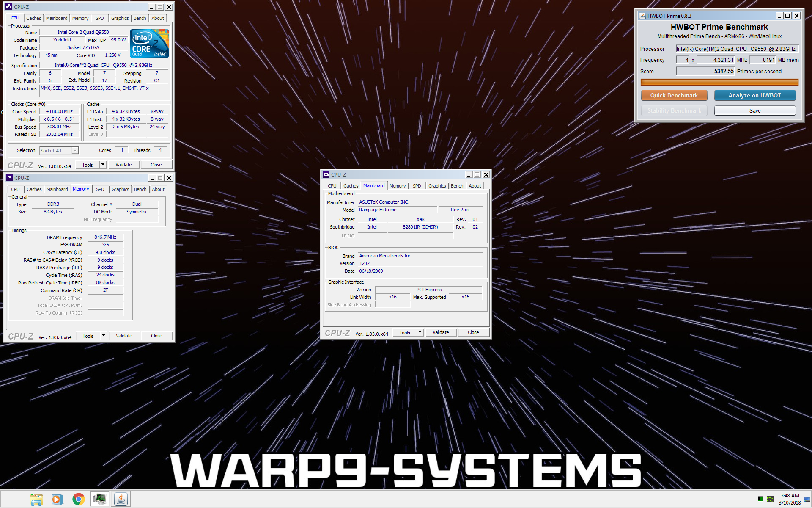Click Validate in the top-left CPU window
Screen dimensions: 812x508
[x=123, y=165]
